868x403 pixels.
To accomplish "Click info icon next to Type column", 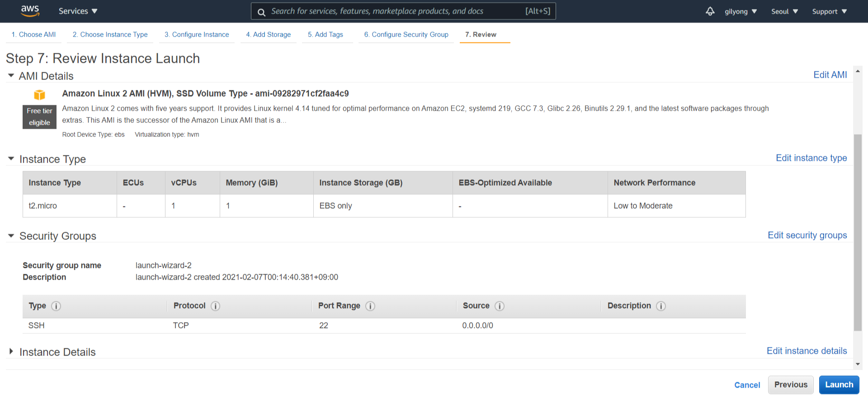I will point(56,306).
